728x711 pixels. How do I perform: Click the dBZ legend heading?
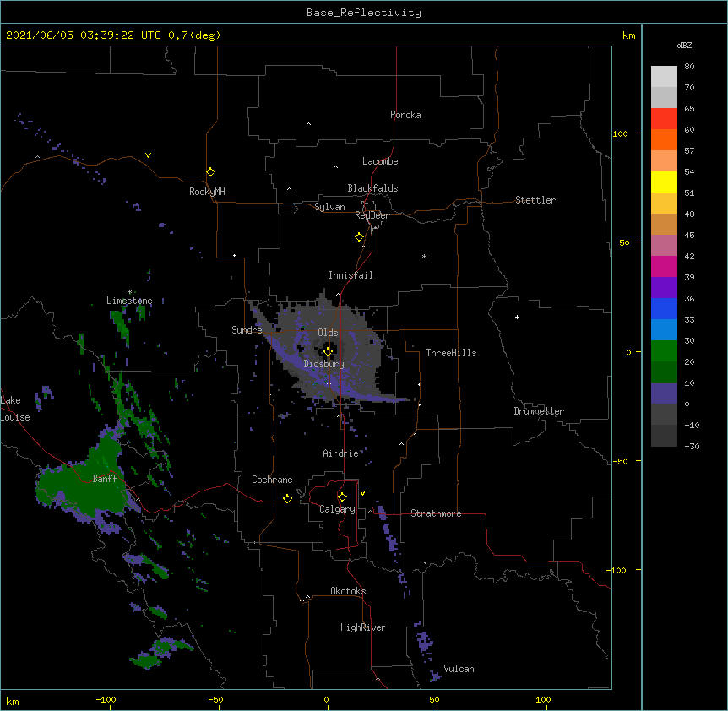pos(684,45)
